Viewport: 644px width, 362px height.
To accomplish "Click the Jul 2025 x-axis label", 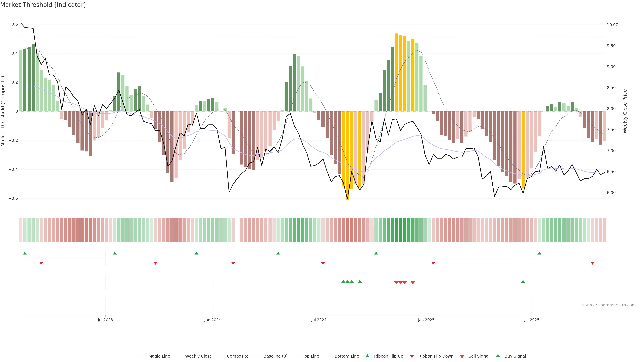I will [532, 320].
